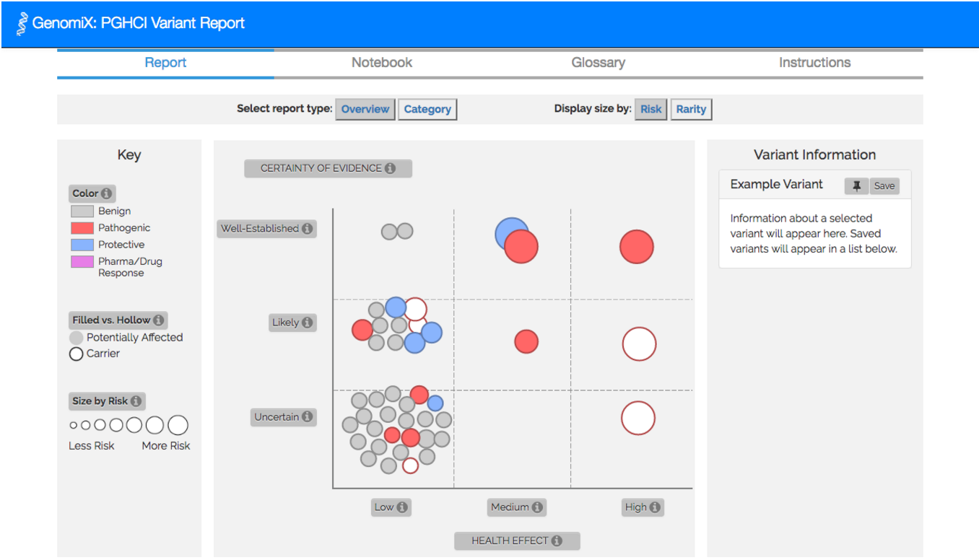Set display size to Risk

(651, 110)
